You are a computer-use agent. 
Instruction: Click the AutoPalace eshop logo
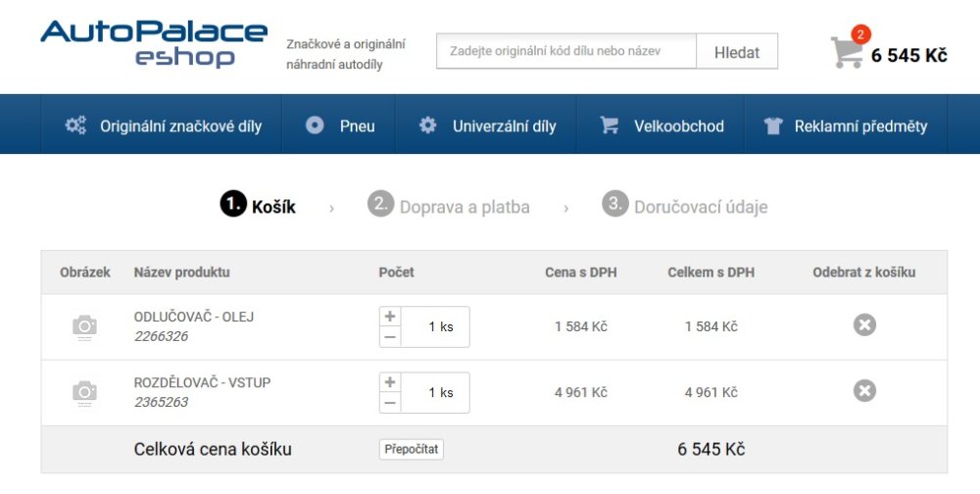pyautogui.click(x=154, y=44)
